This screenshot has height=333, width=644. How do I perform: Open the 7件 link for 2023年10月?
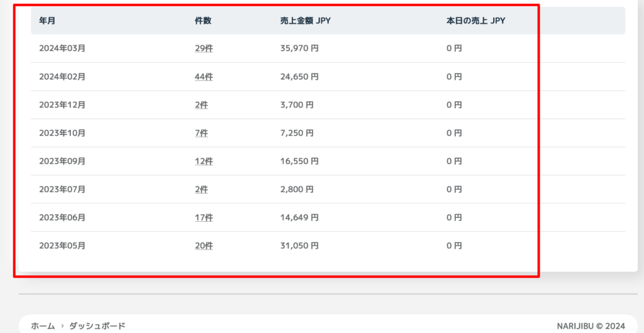click(201, 133)
